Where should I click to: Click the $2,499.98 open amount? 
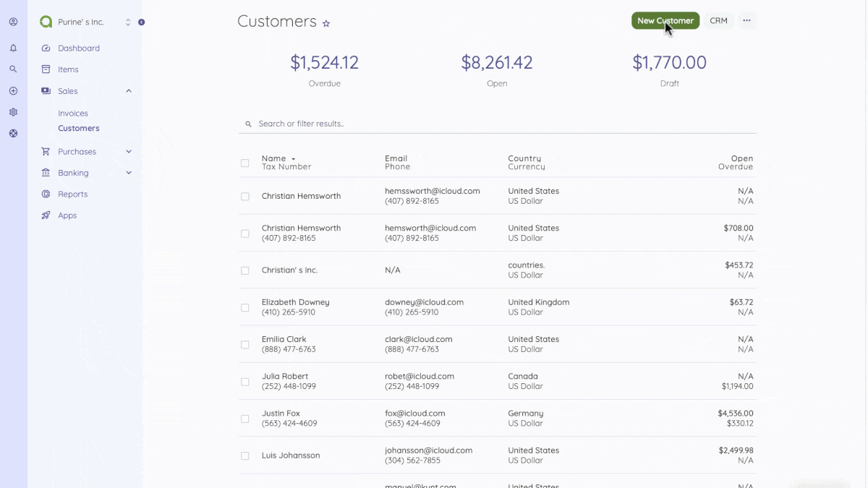pyautogui.click(x=736, y=450)
